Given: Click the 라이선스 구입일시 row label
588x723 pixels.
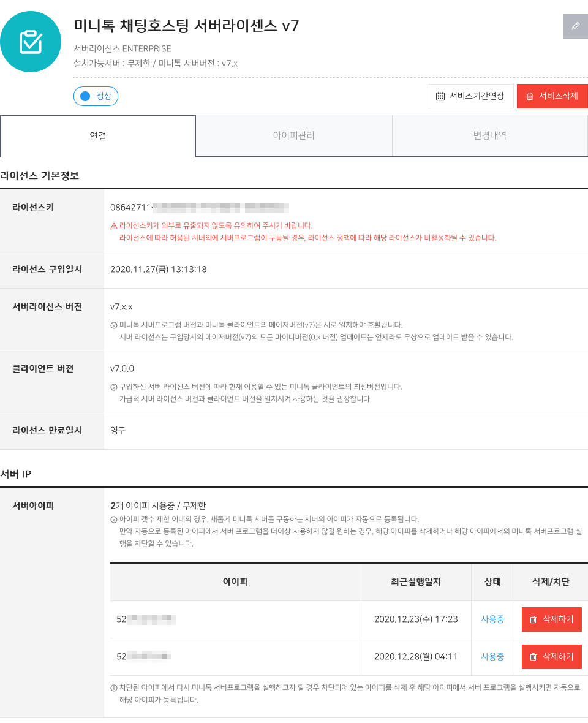Looking at the screenshot, I should point(47,269).
